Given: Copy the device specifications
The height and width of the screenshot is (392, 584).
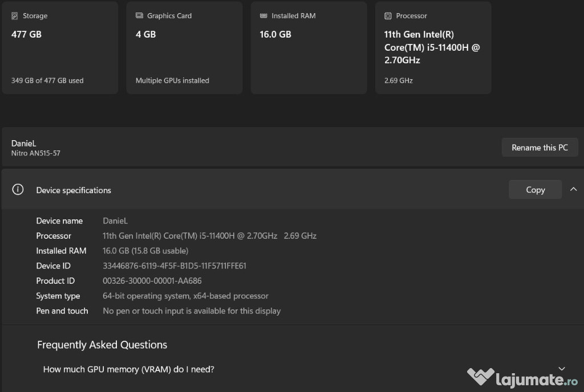Looking at the screenshot, I should [535, 190].
